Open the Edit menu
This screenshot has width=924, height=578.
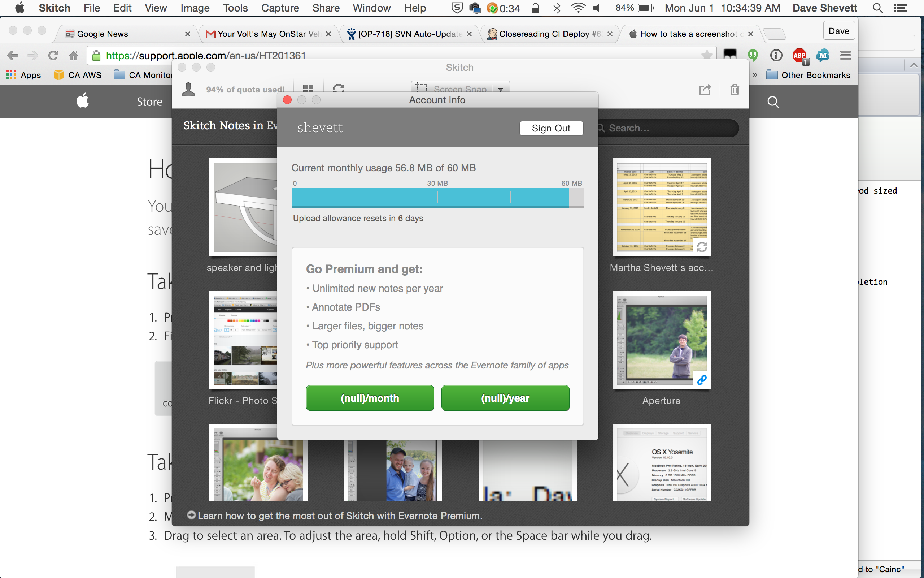click(x=122, y=8)
